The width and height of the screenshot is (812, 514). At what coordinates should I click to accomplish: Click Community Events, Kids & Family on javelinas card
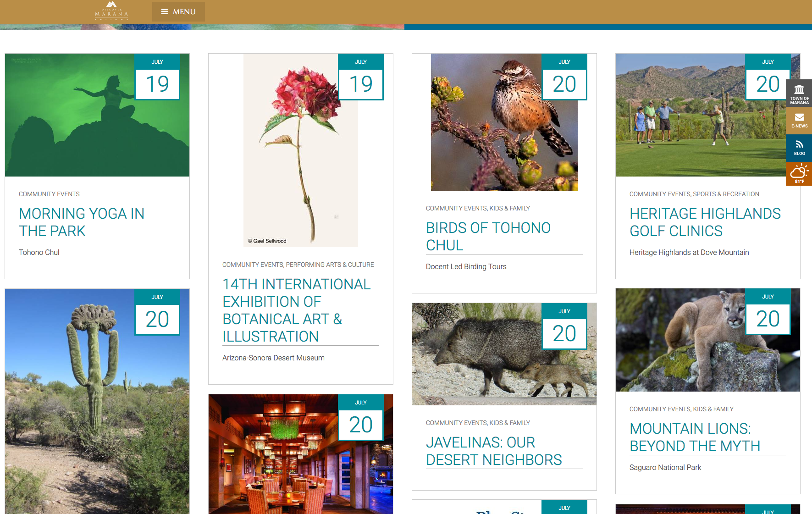point(478,423)
